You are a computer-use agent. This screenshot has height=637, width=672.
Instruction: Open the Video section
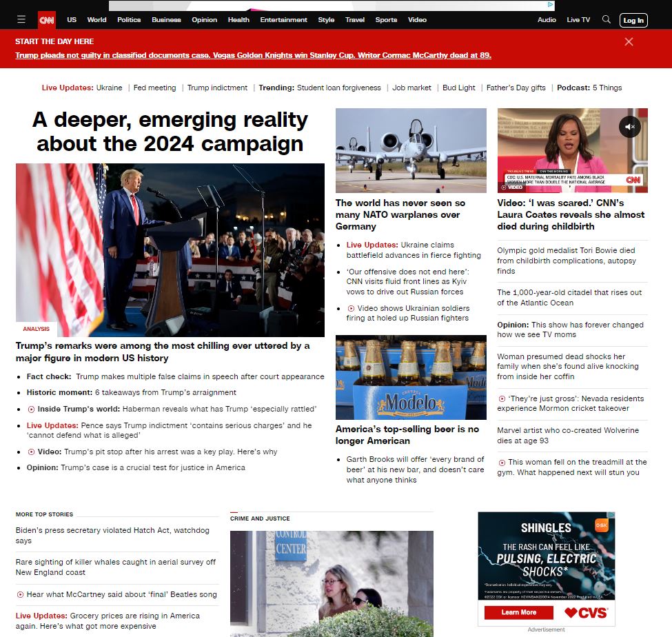pyautogui.click(x=418, y=20)
